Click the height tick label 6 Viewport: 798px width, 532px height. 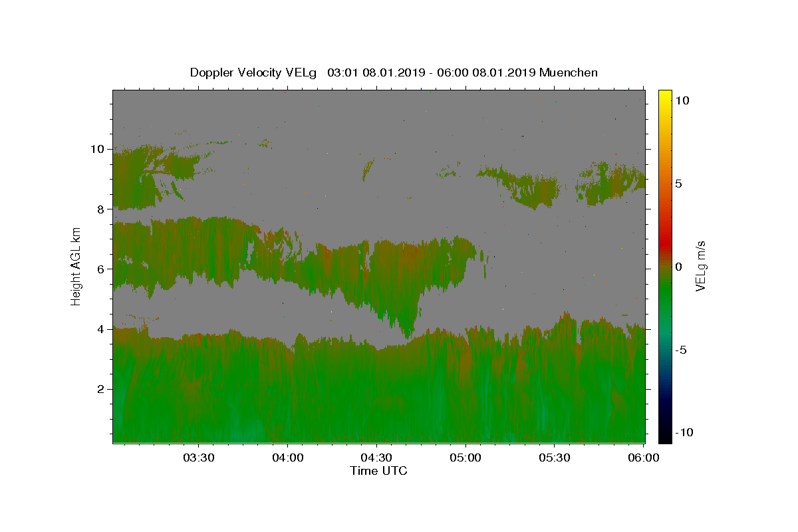(100, 269)
